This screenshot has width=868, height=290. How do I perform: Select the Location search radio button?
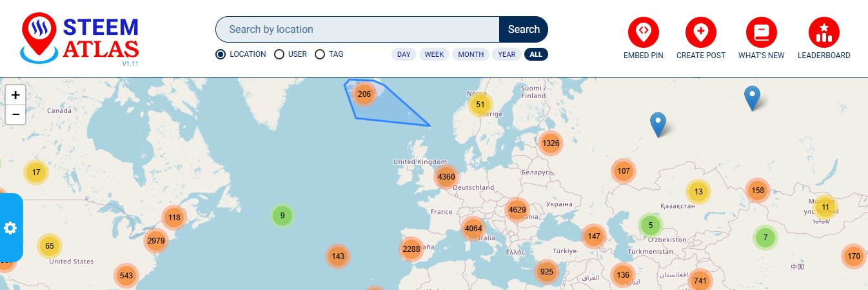221,54
